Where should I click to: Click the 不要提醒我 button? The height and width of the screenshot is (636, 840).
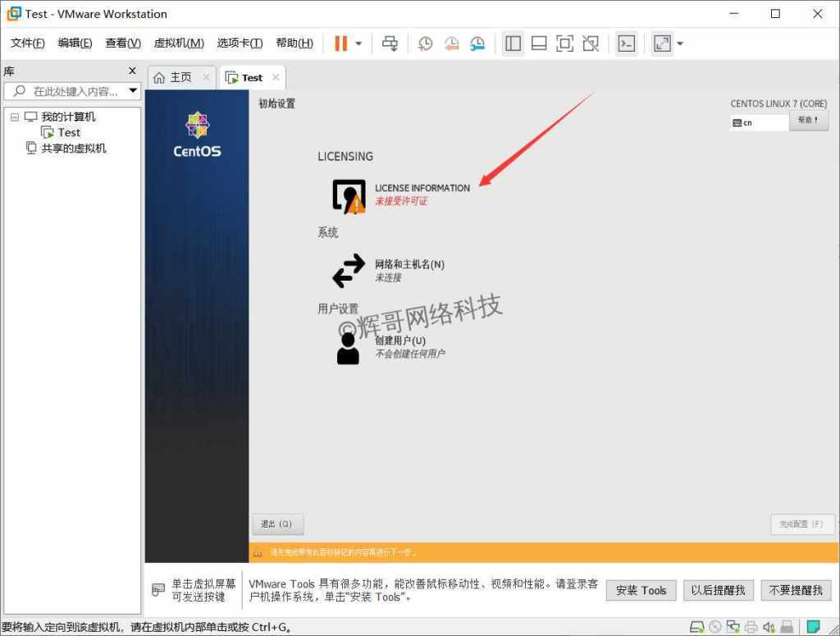click(x=796, y=591)
